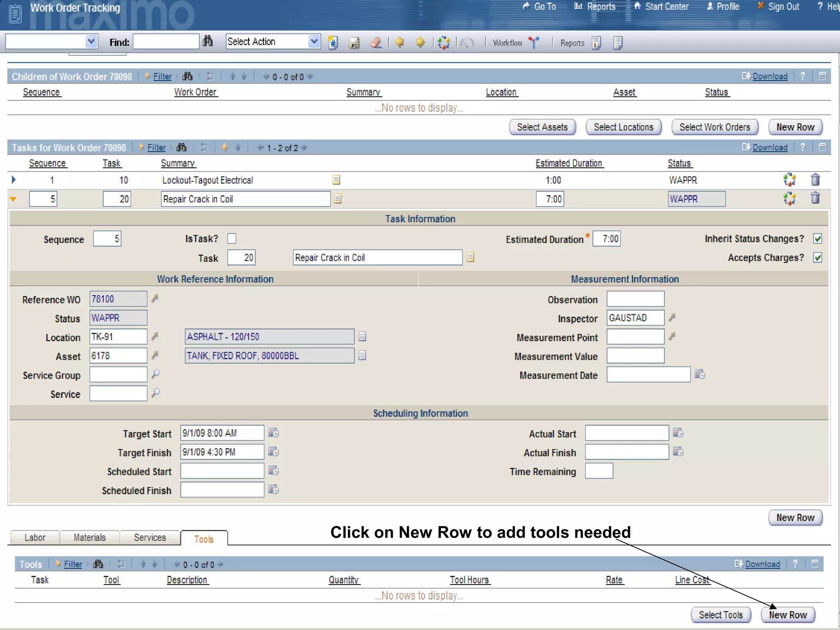
Task: Go to next record with right arrow
Action: [420, 42]
